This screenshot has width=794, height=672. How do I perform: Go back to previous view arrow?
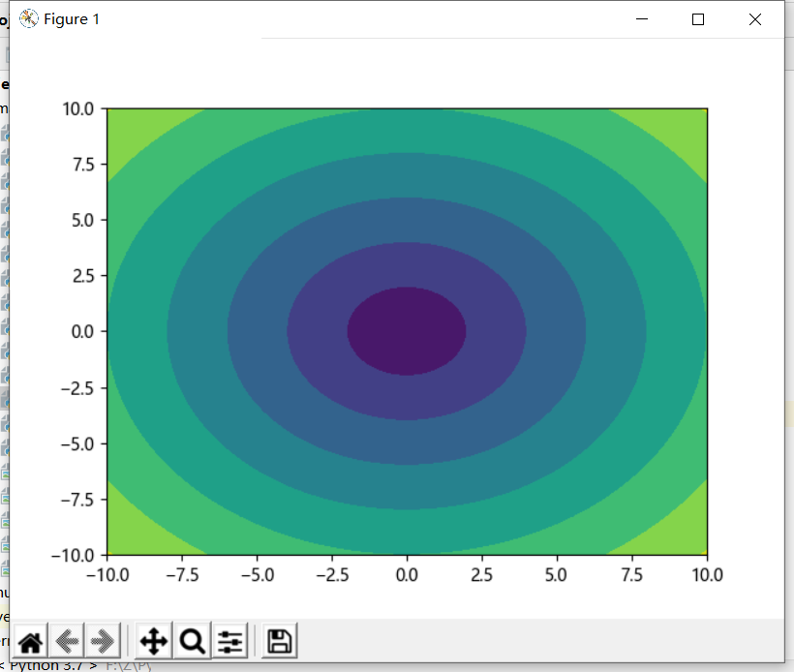tap(67, 641)
